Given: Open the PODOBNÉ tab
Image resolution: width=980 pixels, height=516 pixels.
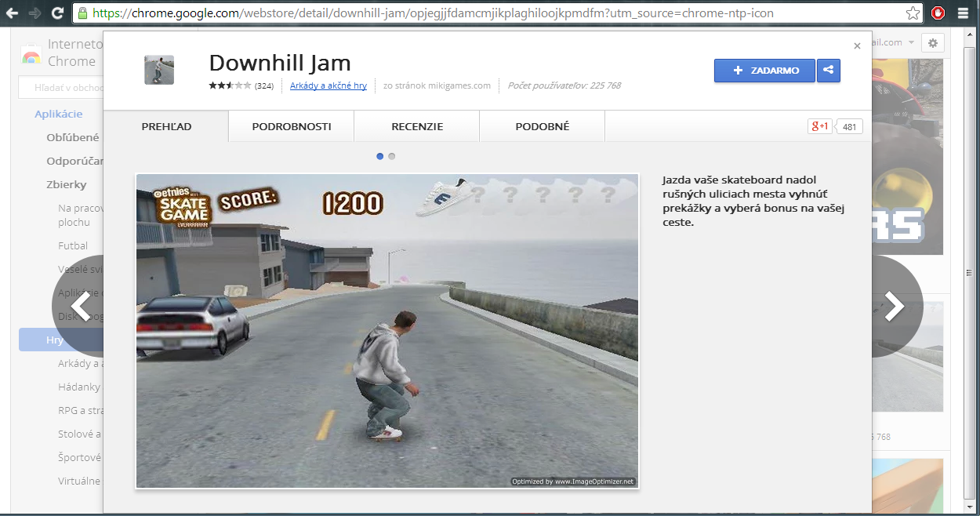Looking at the screenshot, I should (543, 126).
